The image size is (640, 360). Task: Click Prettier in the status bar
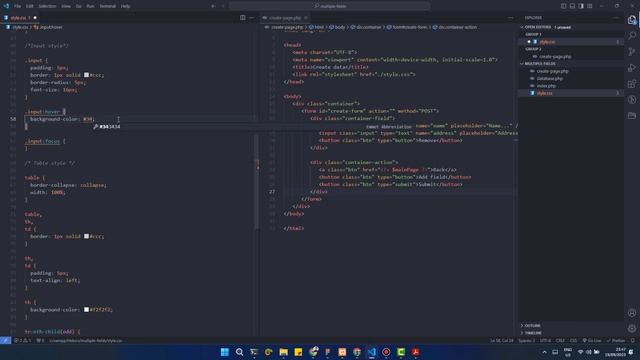tap(616, 340)
